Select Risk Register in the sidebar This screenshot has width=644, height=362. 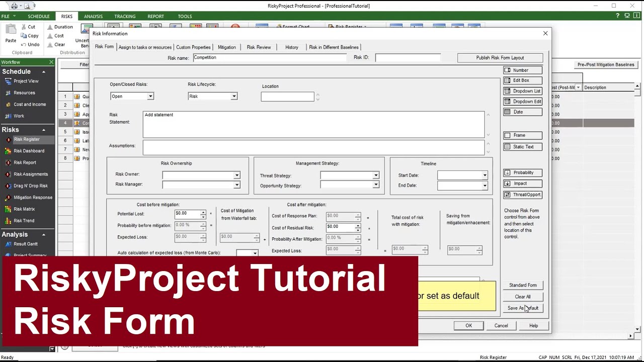point(27,139)
